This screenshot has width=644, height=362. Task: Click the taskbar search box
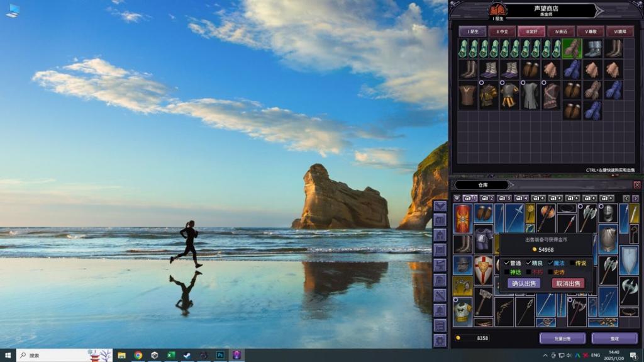64,356
